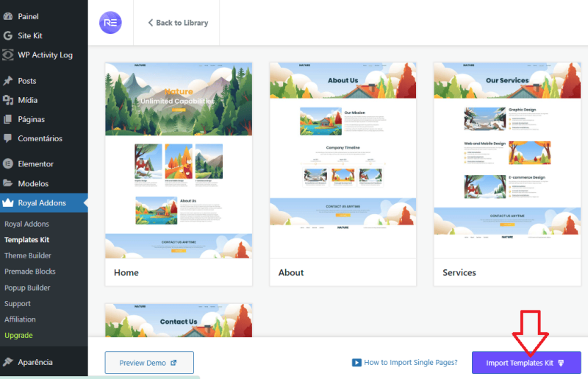Image resolution: width=588 pixels, height=379 pixels.
Task: Click the Elementor circle icon
Action: click(x=8, y=163)
